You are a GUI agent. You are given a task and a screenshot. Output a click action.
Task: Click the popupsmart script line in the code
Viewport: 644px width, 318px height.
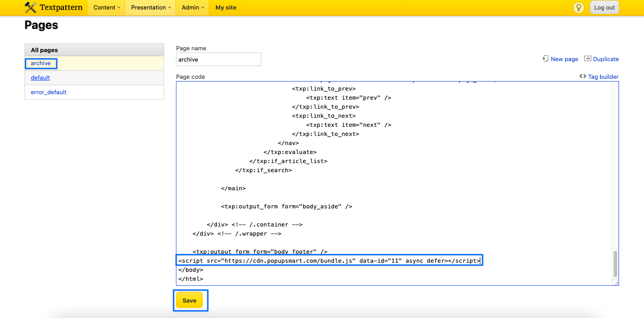click(x=329, y=260)
